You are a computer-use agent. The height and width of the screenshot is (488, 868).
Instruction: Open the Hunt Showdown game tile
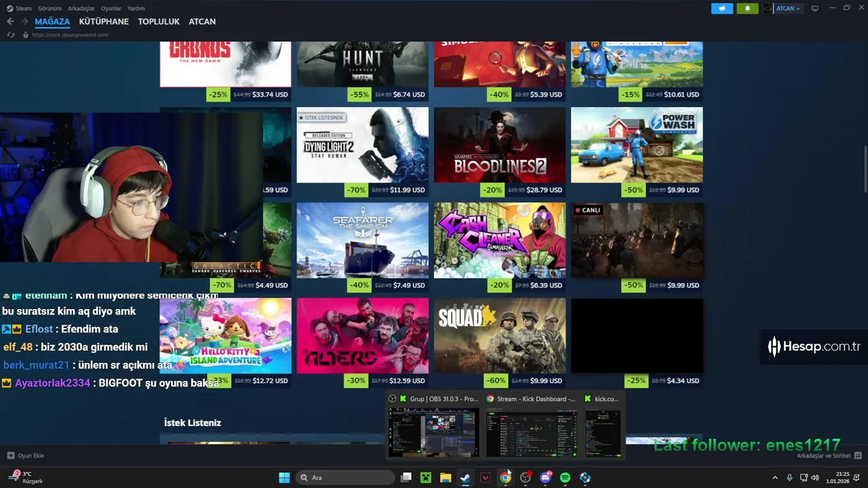362,64
